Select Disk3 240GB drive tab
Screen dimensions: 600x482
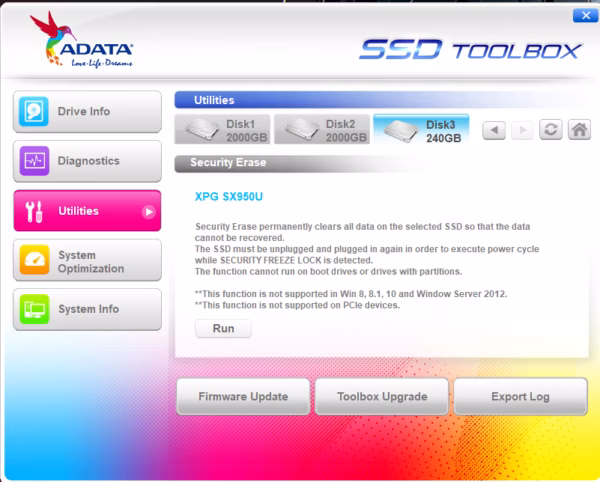coord(421,129)
